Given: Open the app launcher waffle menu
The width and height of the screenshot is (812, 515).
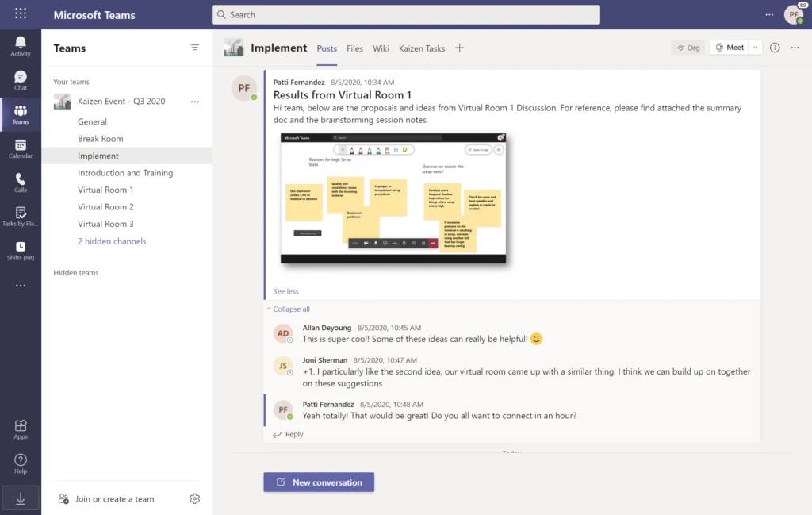Looking at the screenshot, I should pyautogui.click(x=20, y=13).
